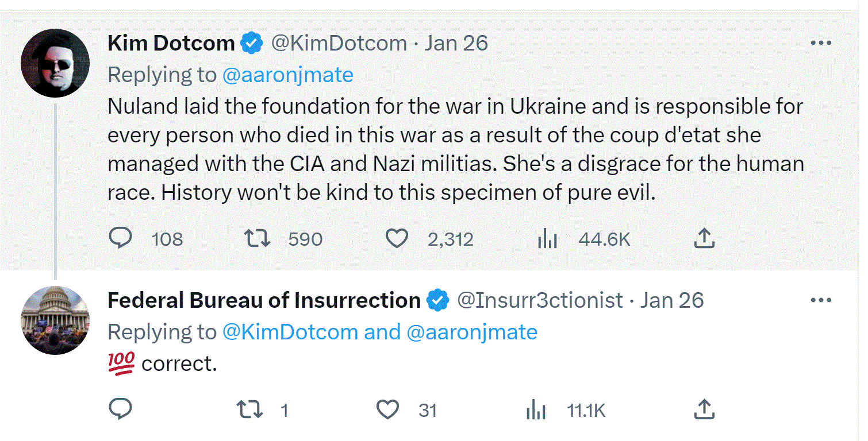This screenshot has width=868, height=441.
Task: Open the @aaronjmate link in Kim's reply
Action: 287,75
